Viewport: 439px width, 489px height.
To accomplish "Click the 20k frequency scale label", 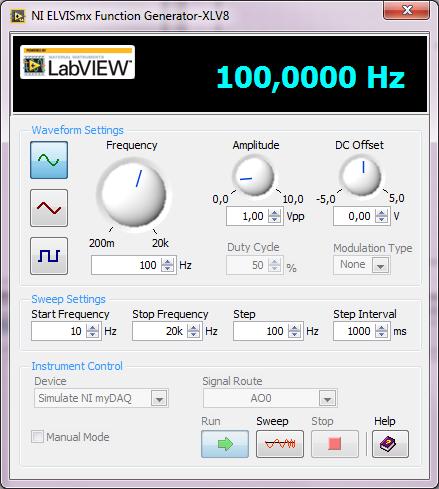I will (160, 243).
